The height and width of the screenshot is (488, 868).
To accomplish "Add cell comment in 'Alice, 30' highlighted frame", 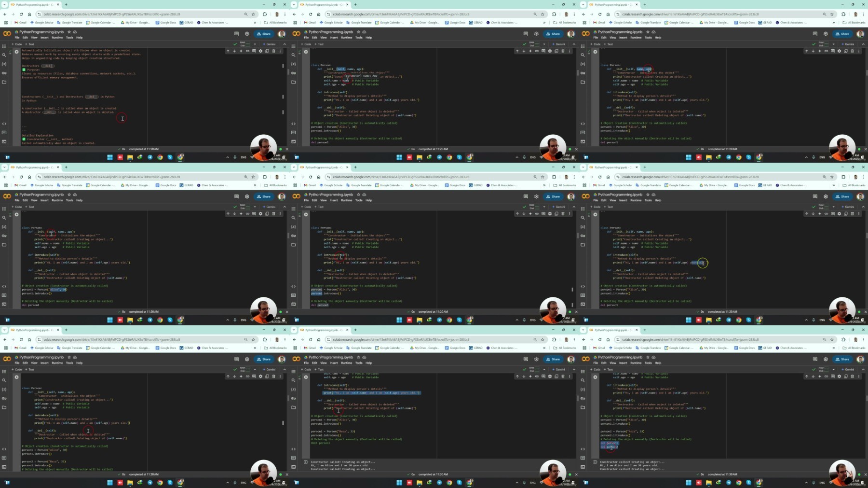I will (x=254, y=214).
